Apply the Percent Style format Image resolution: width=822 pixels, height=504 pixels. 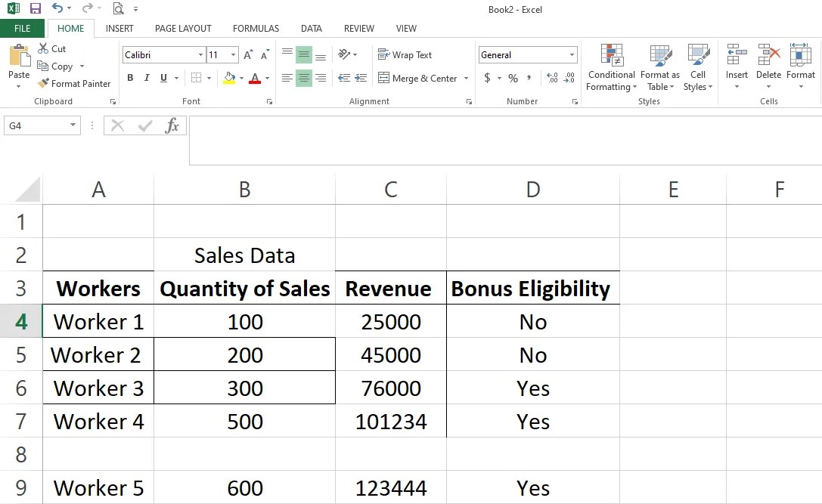pyautogui.click(x=512, y=77)
